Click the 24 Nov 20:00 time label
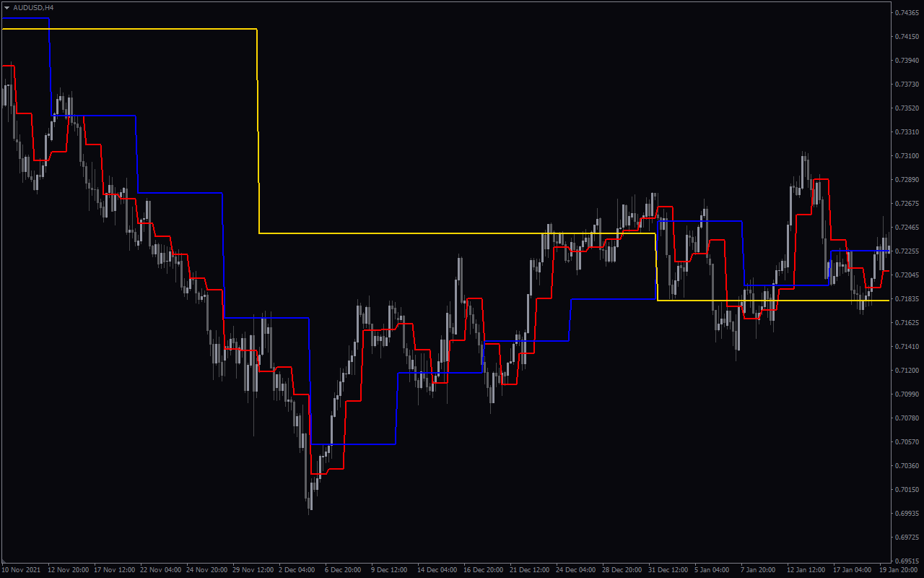 pos(206,570)
